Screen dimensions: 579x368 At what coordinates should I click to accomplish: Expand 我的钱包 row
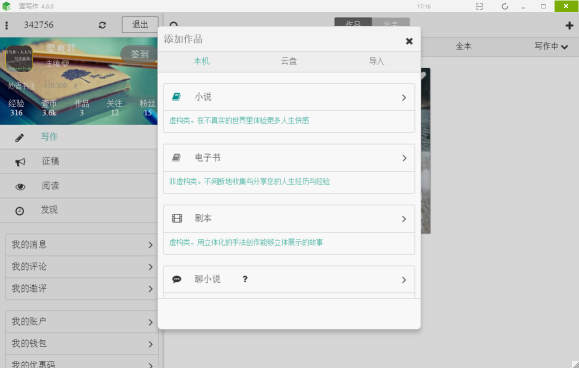[82, 344]
